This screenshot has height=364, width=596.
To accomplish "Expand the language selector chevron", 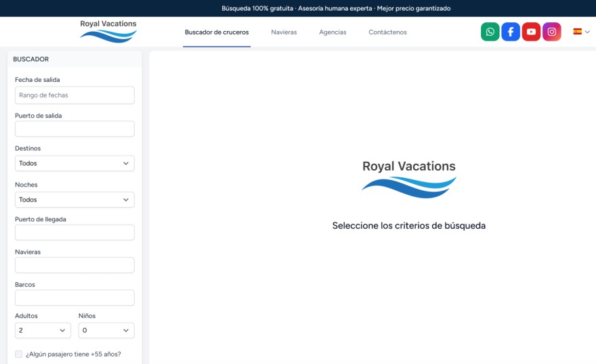I will click(587, 32).
